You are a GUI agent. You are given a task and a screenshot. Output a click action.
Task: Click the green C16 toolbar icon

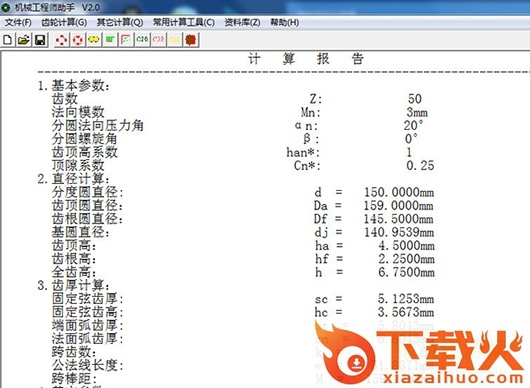click(x=142, y=40)
